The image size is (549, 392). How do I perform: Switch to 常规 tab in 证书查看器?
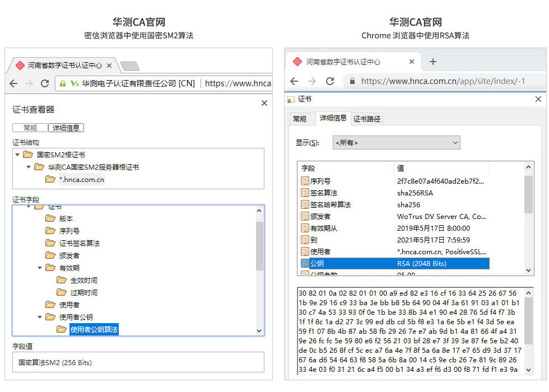coord(30,128)
